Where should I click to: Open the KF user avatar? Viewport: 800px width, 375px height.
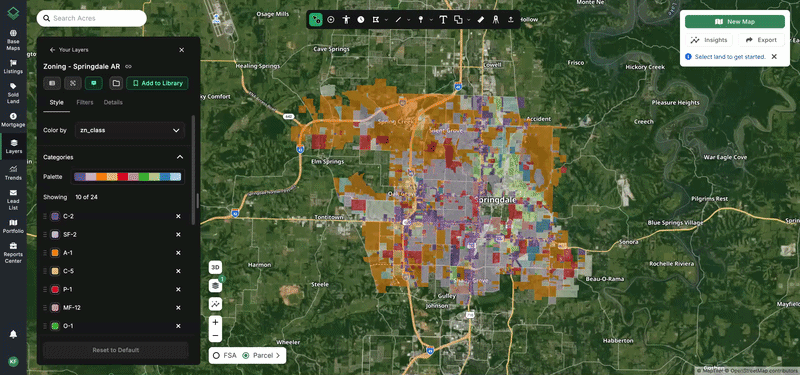13,361
